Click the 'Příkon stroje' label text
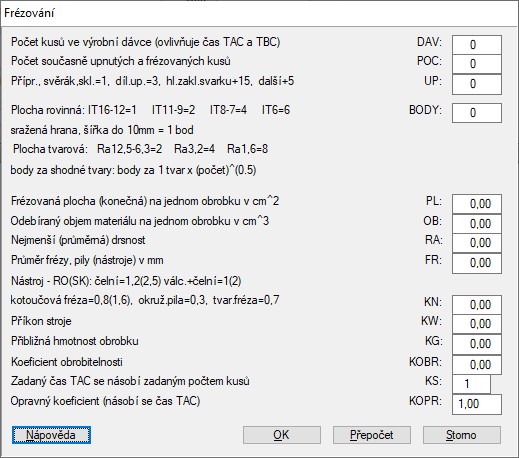519x458 pixels. [41, 321]
